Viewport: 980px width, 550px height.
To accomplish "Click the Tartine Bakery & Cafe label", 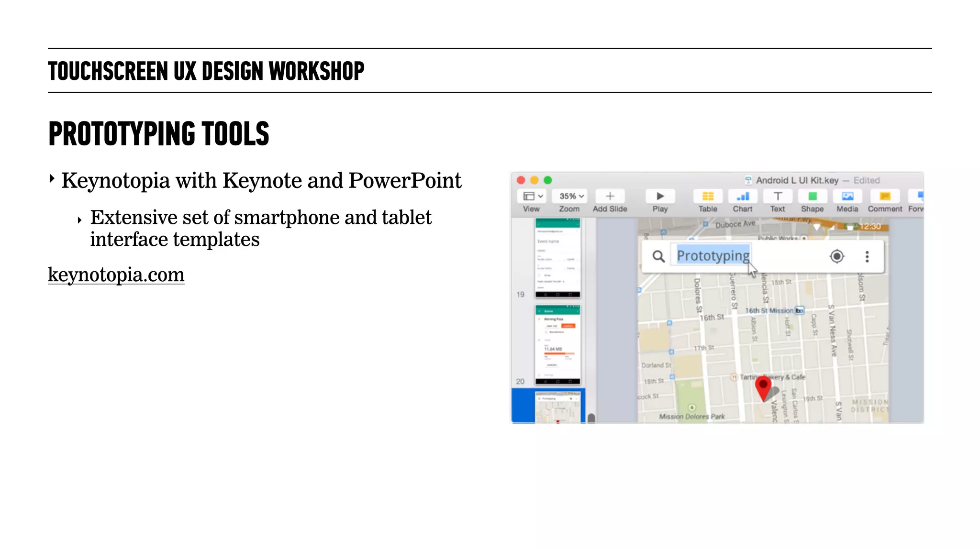I will pos(772,377).
